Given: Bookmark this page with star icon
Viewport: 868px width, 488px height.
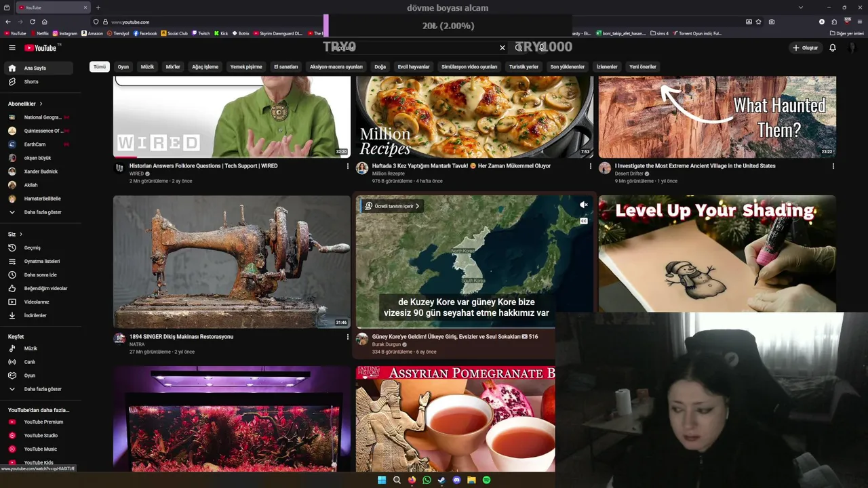Looking at the screenshot, I should pos(759,22).
